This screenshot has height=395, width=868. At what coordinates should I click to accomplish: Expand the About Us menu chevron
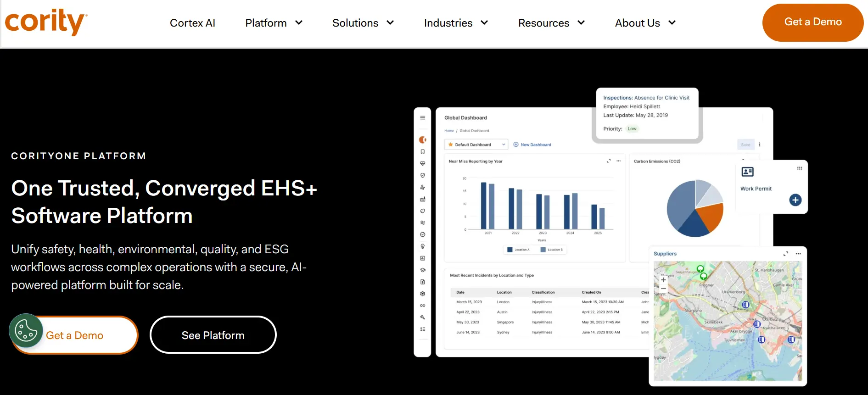coord(672,22)
